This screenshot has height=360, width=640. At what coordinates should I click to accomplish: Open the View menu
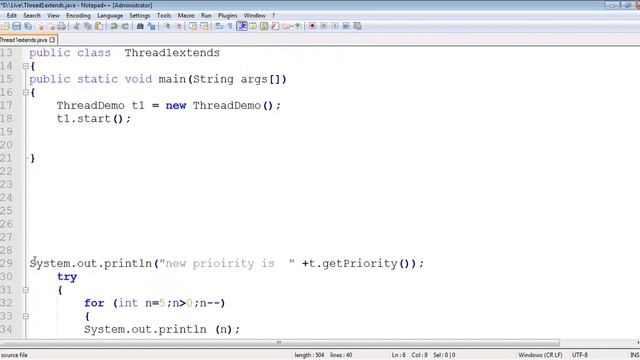tap(53, 16)
